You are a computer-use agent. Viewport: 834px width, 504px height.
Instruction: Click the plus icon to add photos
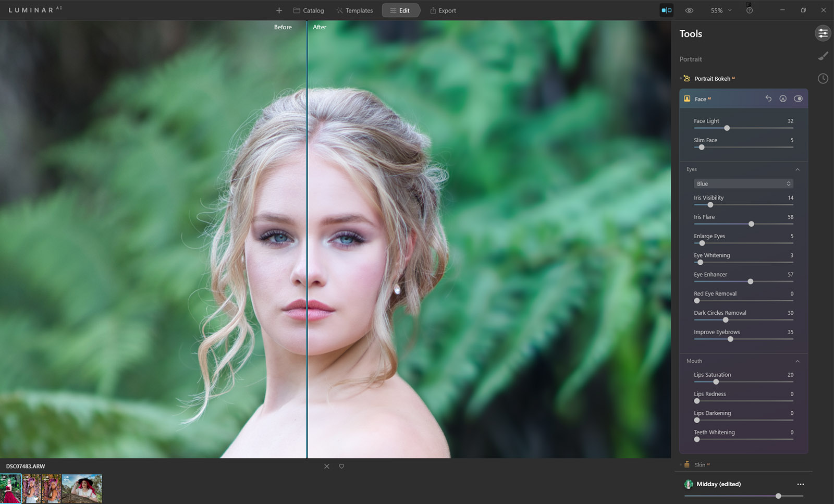[279, 10]
